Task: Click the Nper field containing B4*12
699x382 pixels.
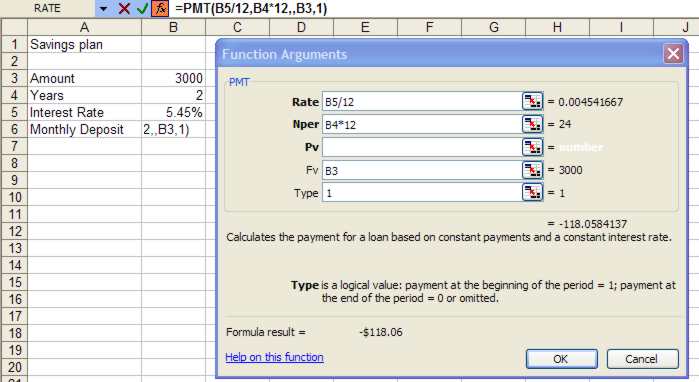Action: (x=421, y=124)
